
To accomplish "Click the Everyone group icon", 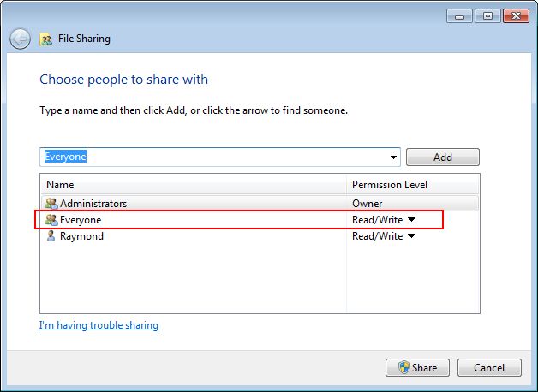I will [51, 220].
